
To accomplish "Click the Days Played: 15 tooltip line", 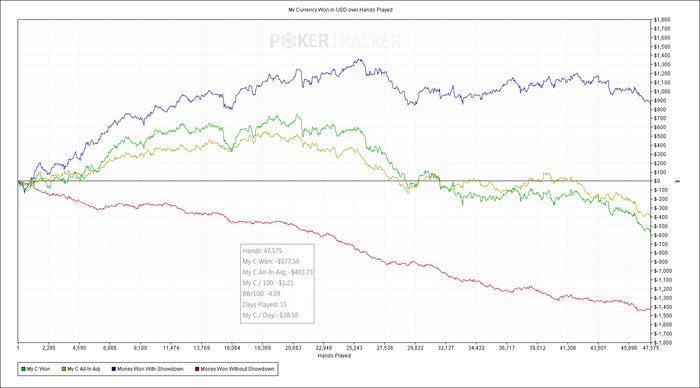I will point(264,305).
